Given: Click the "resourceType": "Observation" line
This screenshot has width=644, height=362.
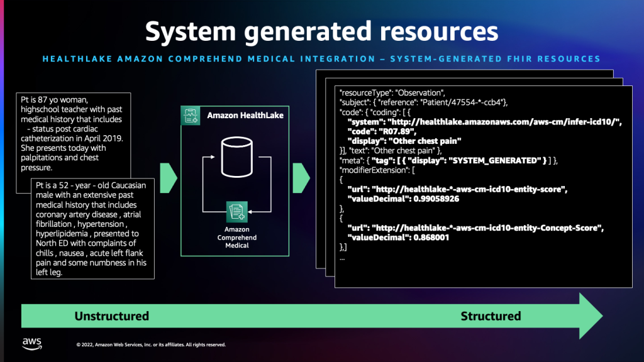Looking at the screenshot, I should 392,93.
